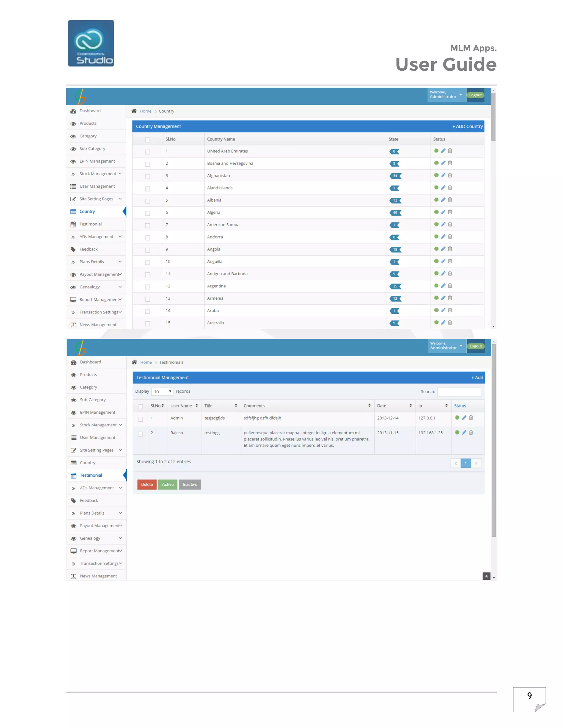Click green status icon for United Arab Emirates

pos(436,151)
